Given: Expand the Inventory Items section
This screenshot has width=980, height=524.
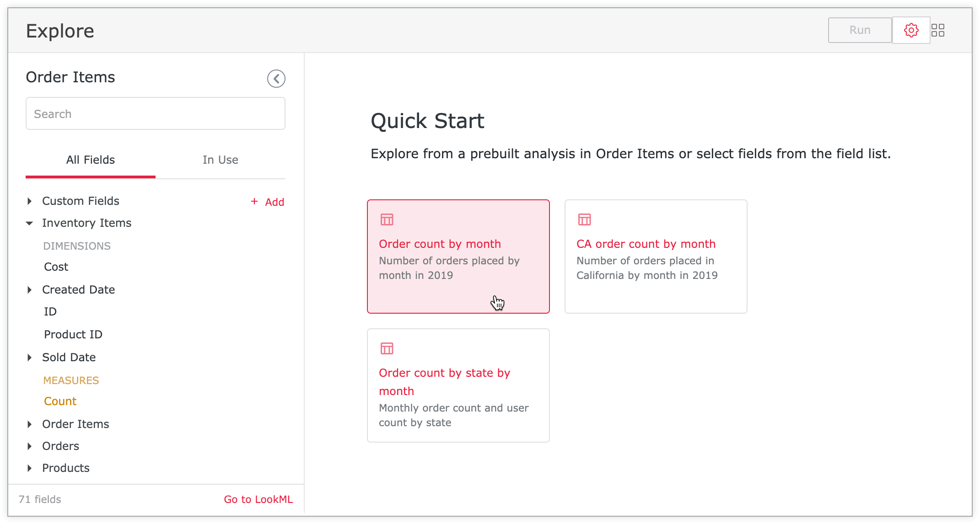Looking at the screenshot, I should click(x=30, y=223).
